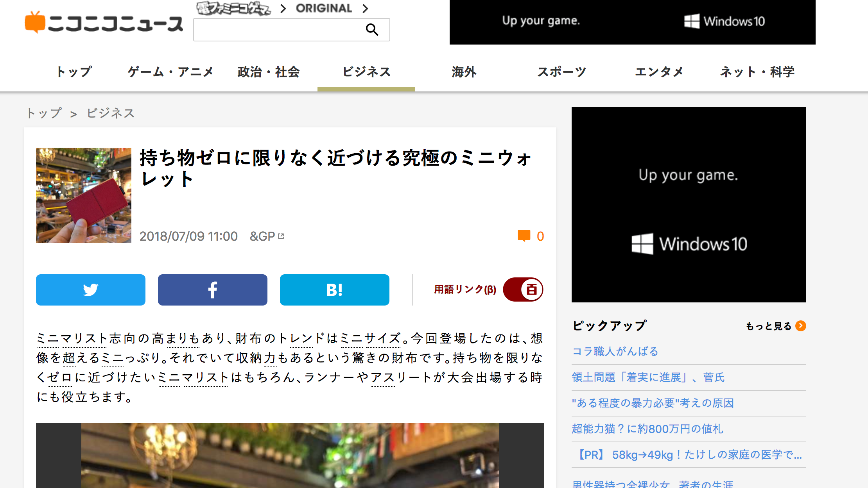Click chevron after ORIGINAL in header
Viewport: 868px width, 488px height.
pyautogui.click(x=365, y=8)
